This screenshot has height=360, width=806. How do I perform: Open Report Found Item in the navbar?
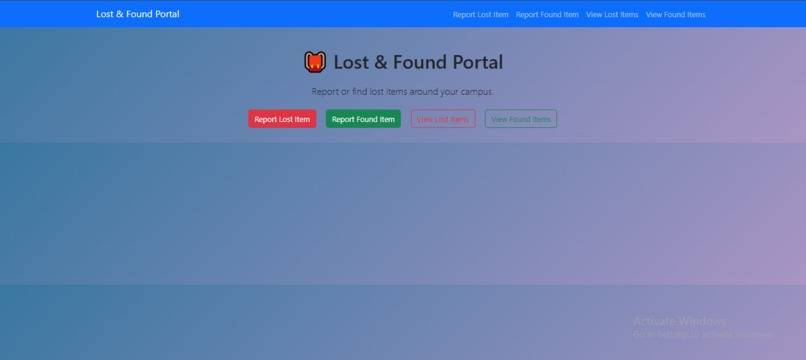(x=547, y=14)
